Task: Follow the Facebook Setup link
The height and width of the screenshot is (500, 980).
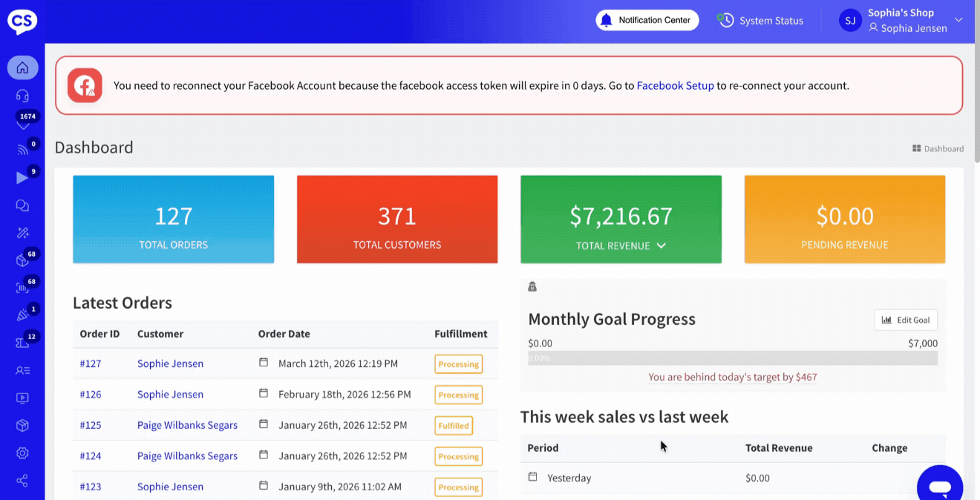Action: (x=675, y=85)
